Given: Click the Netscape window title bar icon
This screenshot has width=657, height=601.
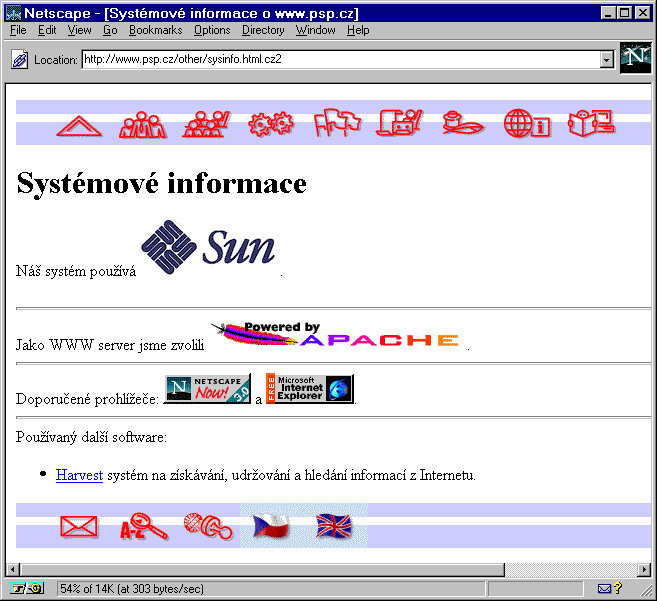Looking at the screenshot, I should pyautogui.click(x=13, y=13).
